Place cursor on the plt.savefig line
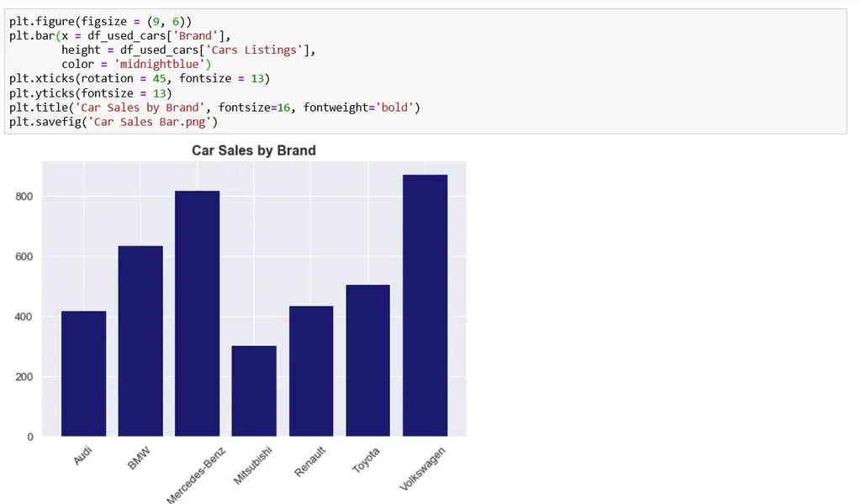Viewport: 861px width, 504px height. (114, 122)
